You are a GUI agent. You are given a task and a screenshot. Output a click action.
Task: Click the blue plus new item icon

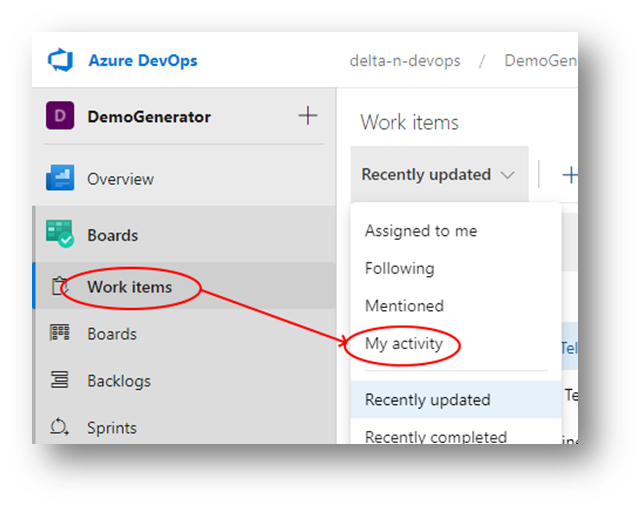570,175
